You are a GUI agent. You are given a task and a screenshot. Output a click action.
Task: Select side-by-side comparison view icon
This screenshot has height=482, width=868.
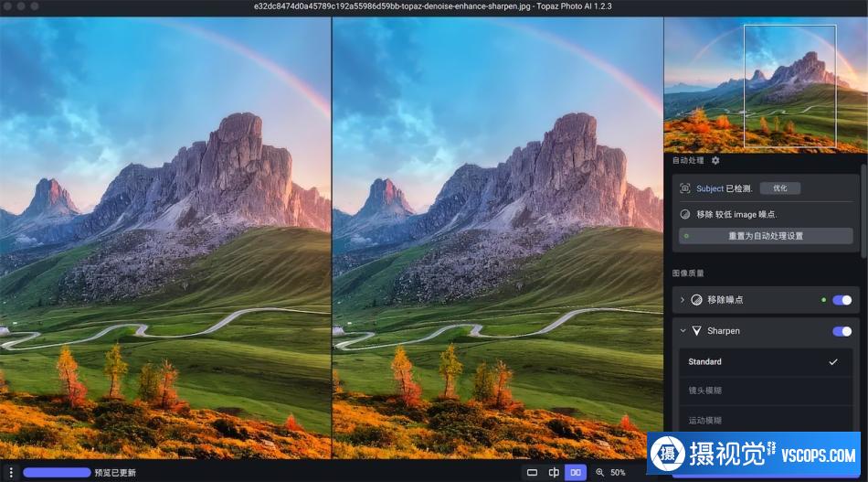[x=576, y=473]
